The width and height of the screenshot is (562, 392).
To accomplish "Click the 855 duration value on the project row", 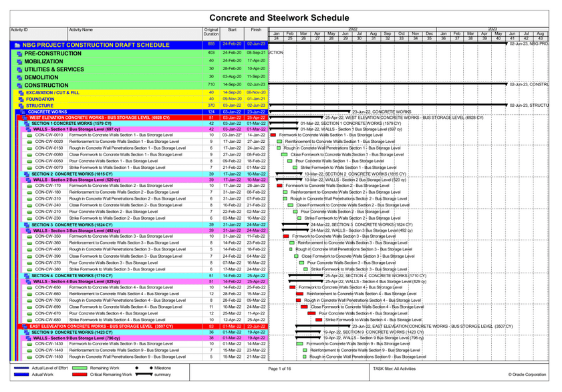I will coord(211,43).
